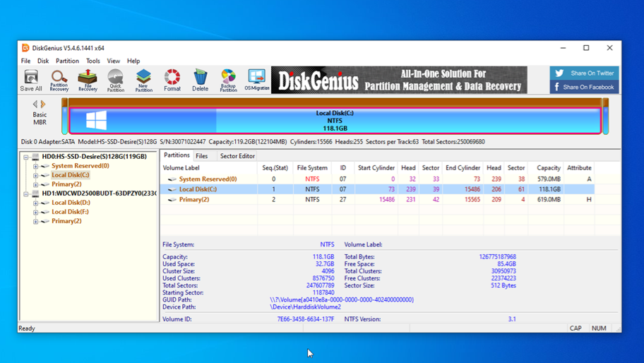This screenshot has height=363, width=644.
Task: Expand Primary(2) under HD1
Action: tap(36, 221)
